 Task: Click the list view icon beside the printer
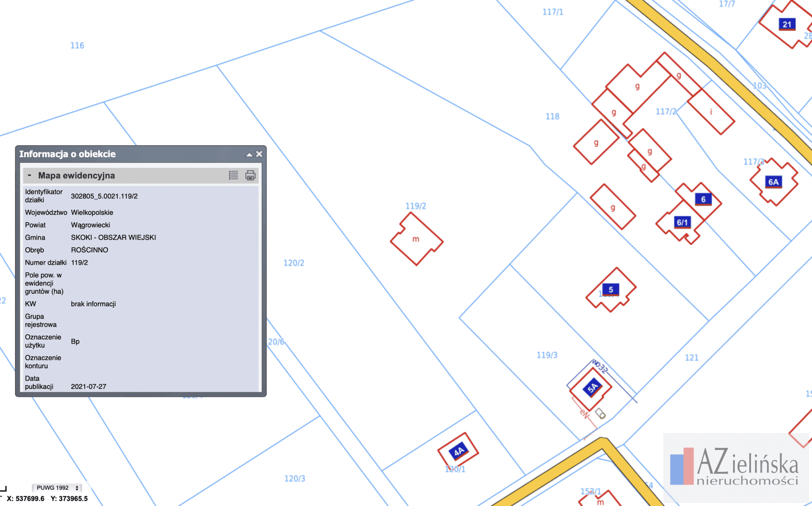pyautogui.click(x=234, y=175)
